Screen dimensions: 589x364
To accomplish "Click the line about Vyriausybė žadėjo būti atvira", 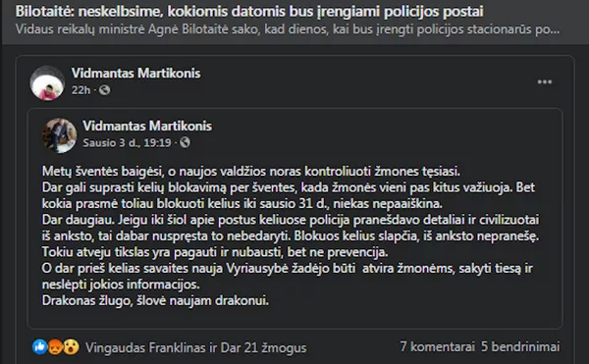I will coord(288,268).
